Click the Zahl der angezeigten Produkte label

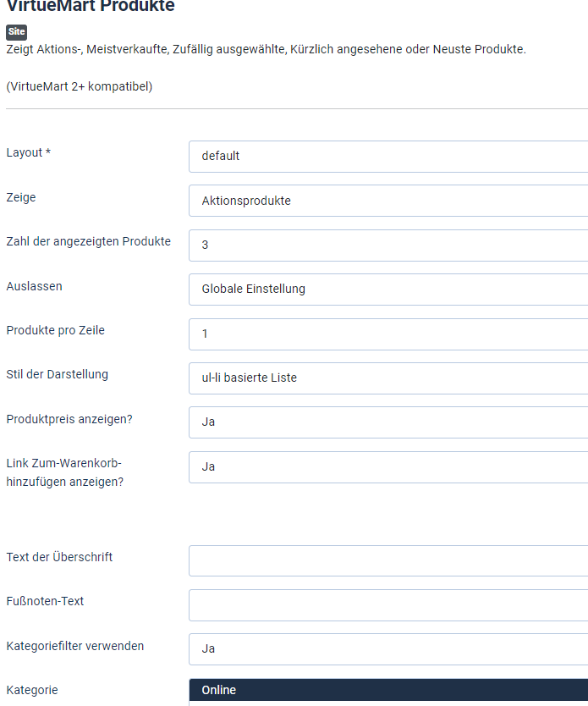pos(88,241)
